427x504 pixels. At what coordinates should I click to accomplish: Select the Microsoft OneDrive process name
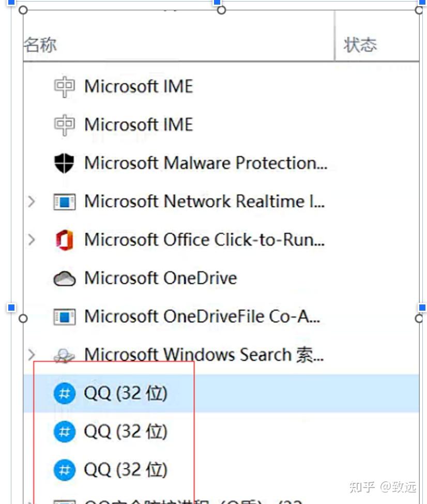click(x=160, y=278)
